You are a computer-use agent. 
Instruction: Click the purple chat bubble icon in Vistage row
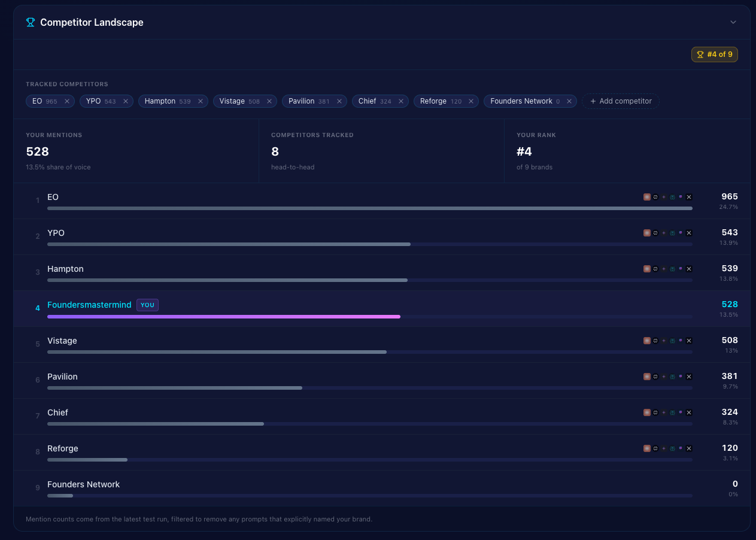681,340
